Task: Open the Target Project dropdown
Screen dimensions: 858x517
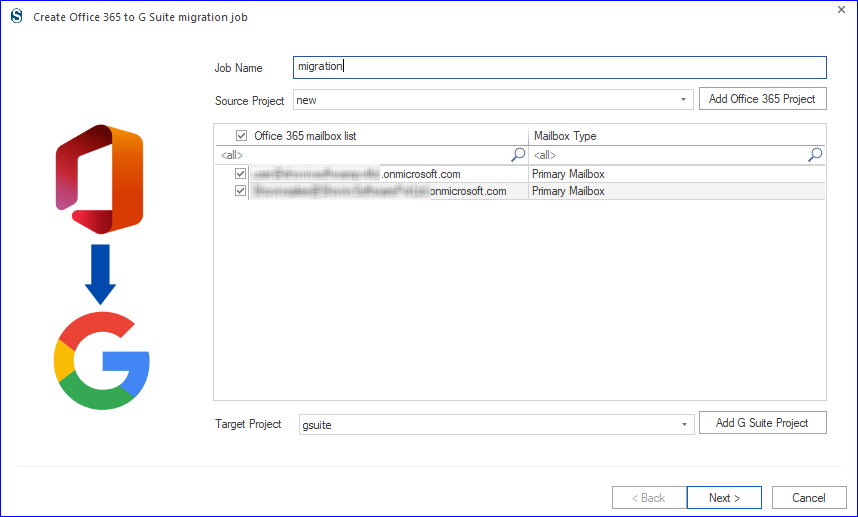Action: 684,425
